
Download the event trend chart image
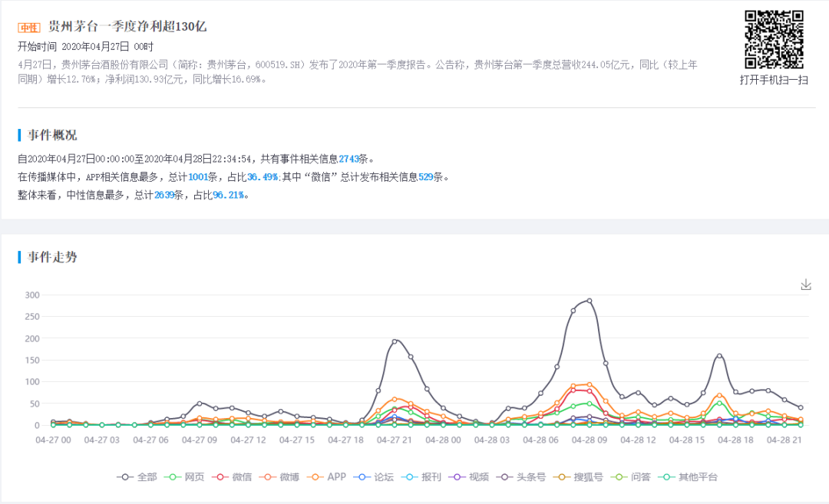pyautogui.click(x=806, y=285)
